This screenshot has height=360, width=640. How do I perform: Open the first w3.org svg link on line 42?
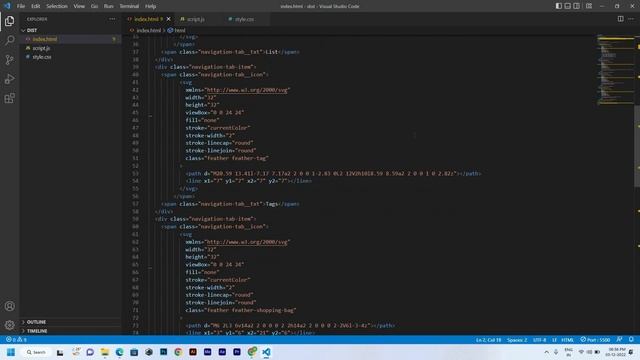pos(247,90)
